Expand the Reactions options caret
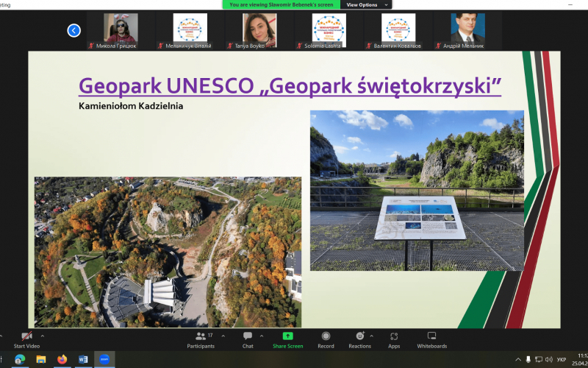 pos(372,336)
